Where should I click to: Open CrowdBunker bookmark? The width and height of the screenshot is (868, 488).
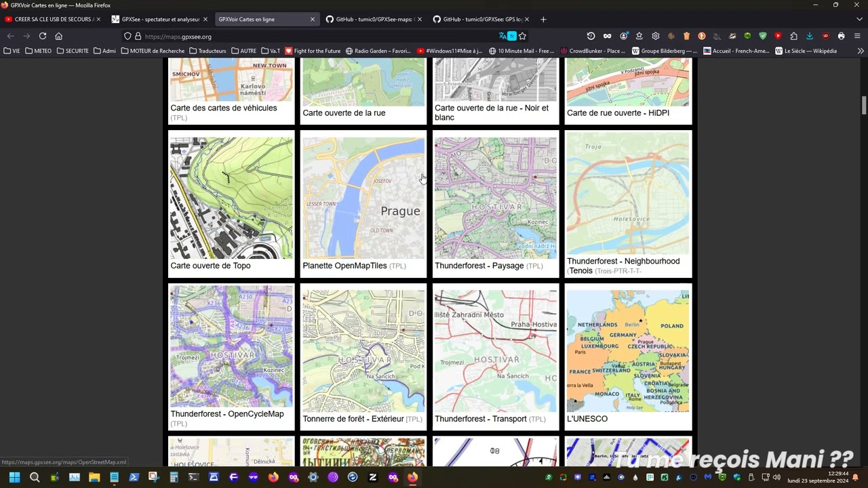tap(592, 51)
